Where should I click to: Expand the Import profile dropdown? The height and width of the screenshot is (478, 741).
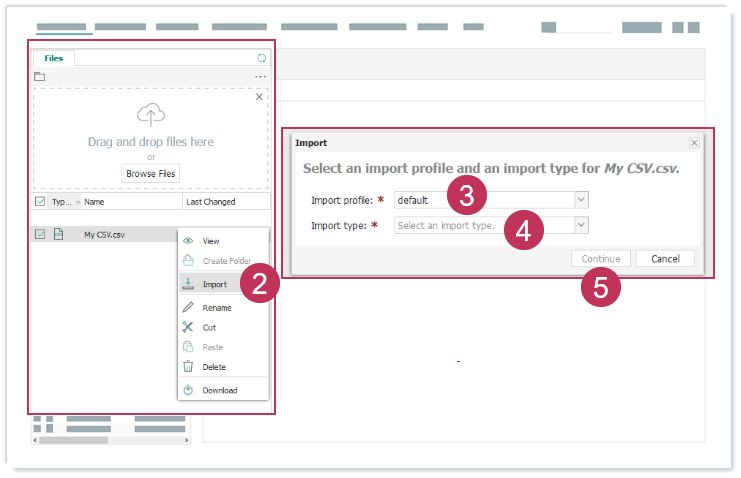[x=581, y=200]
